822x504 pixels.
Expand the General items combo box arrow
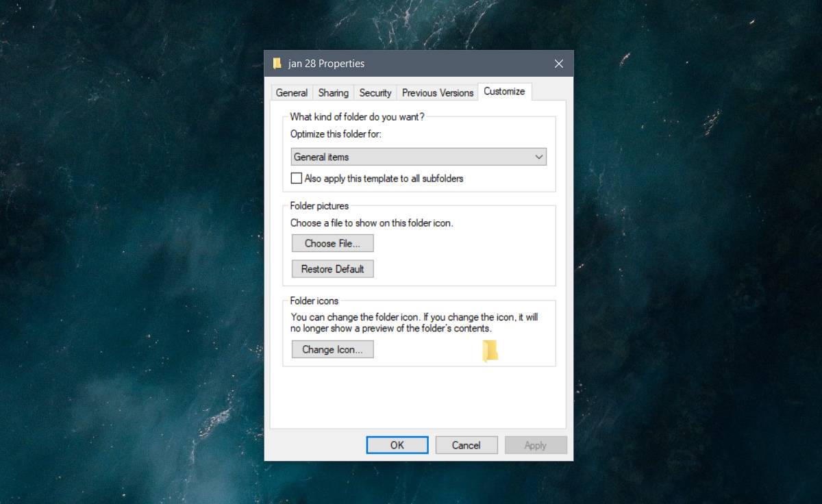pos(538,157)
